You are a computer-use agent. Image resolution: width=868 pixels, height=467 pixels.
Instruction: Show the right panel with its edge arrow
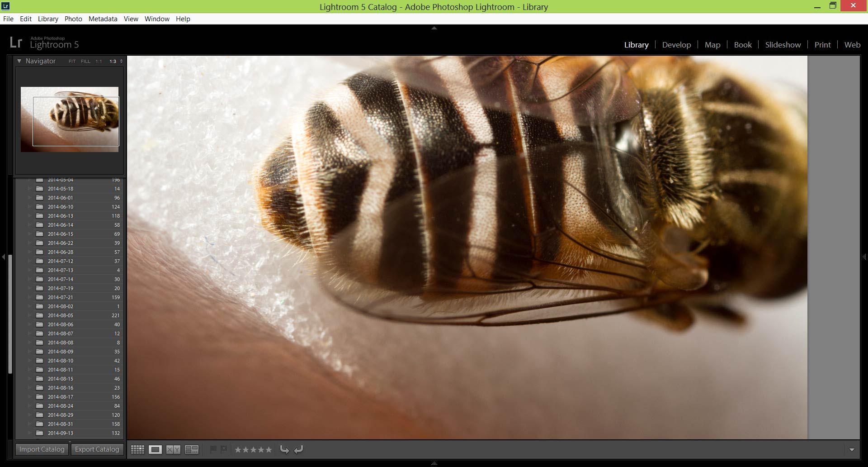pos(864,257)
